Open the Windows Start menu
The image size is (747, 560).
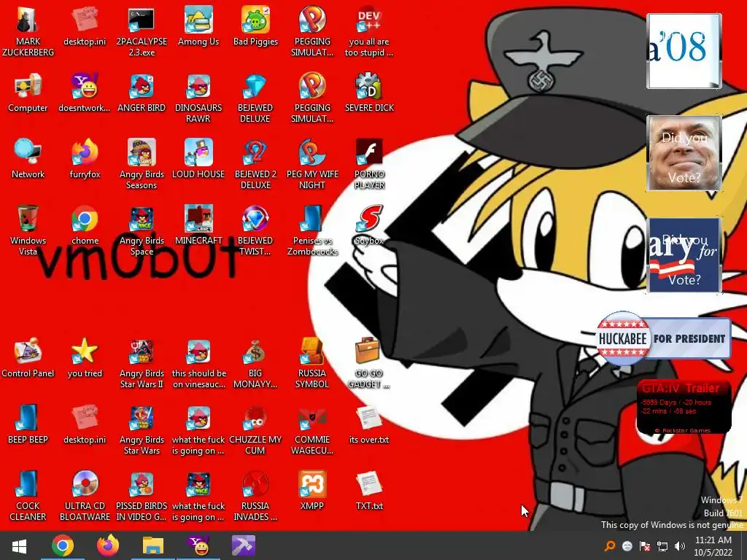19,546
